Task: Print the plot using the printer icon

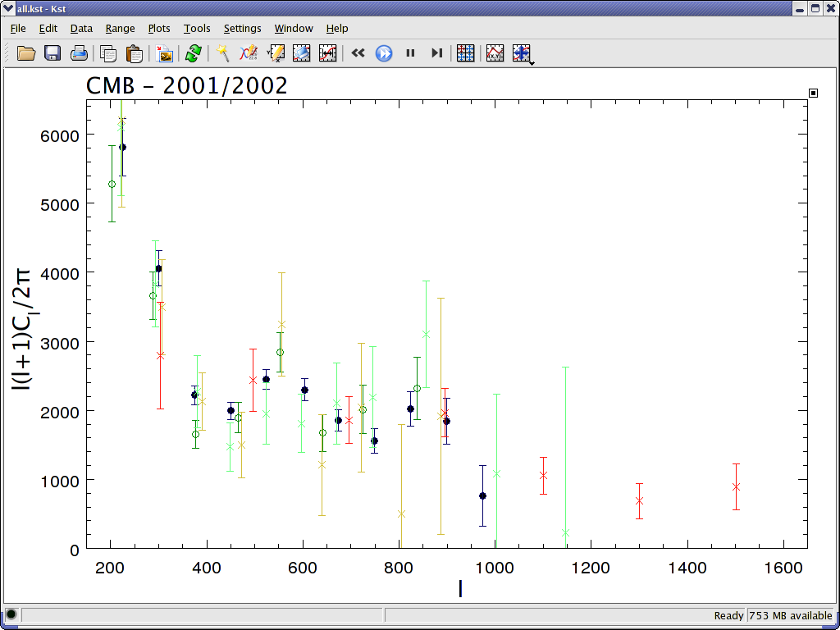Action: pyautogui.click(x=79, y=53)
